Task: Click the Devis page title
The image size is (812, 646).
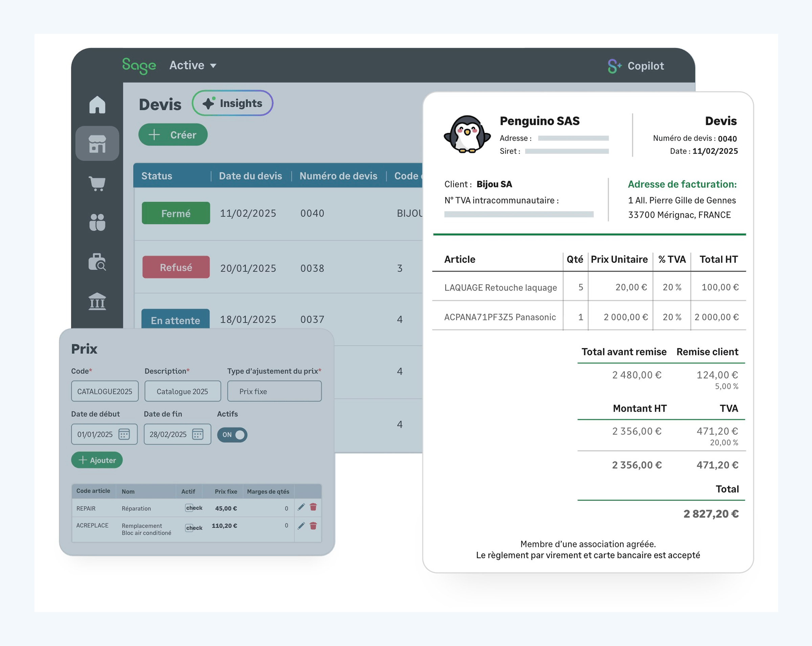Action: click(160, 105)
